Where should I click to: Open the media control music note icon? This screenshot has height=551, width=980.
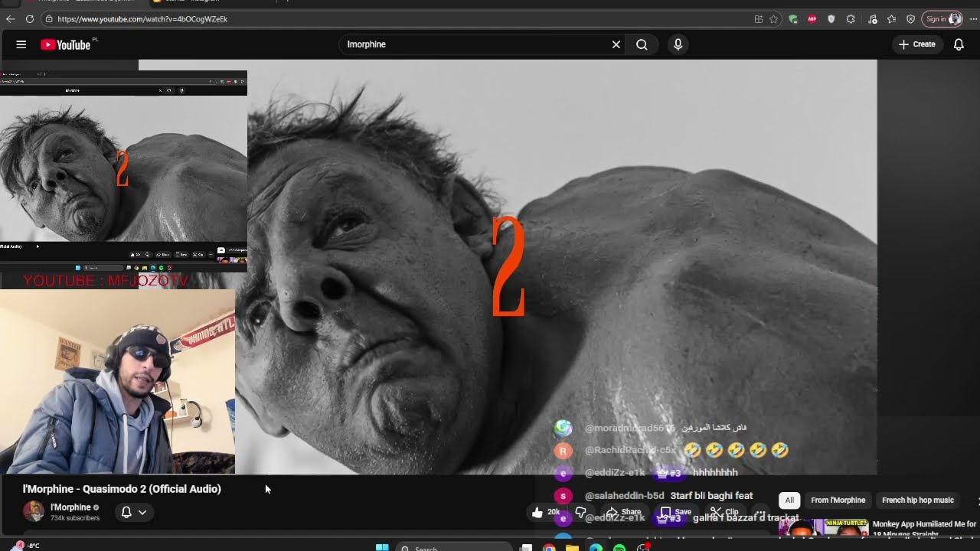click(x=873, y=19)
